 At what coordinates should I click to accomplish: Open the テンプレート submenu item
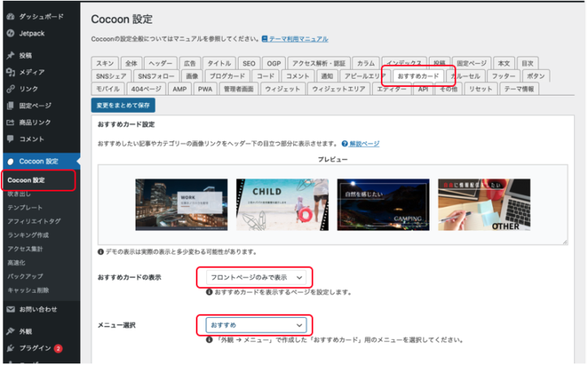(x=24, y=208)
